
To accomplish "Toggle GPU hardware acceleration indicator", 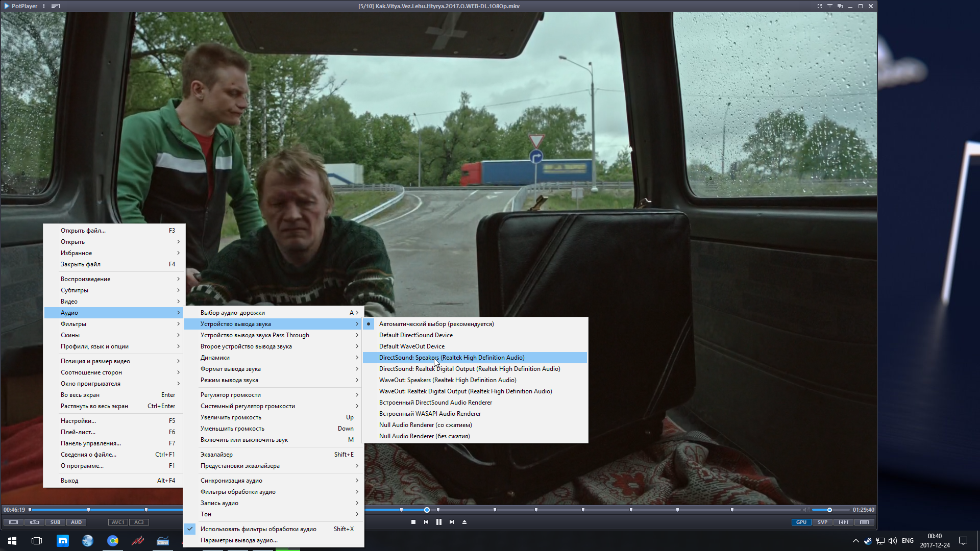I will coord(801,522).
